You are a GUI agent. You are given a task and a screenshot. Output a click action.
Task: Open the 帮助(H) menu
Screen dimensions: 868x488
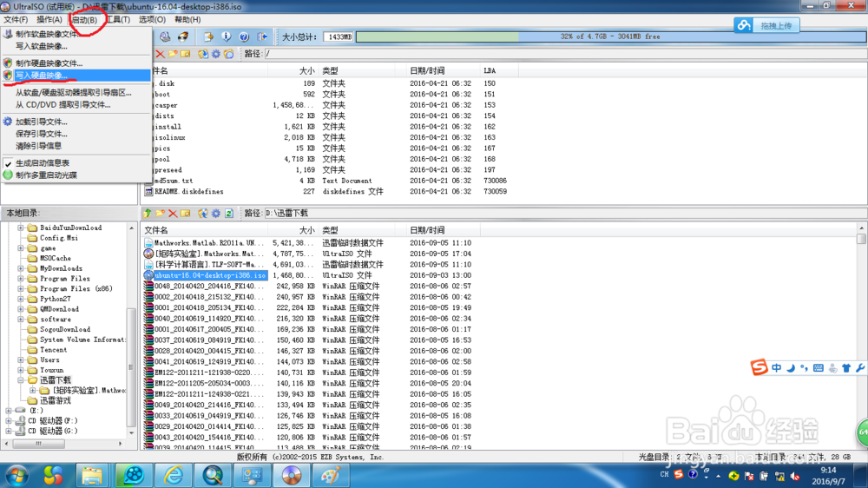coord(187,19)
